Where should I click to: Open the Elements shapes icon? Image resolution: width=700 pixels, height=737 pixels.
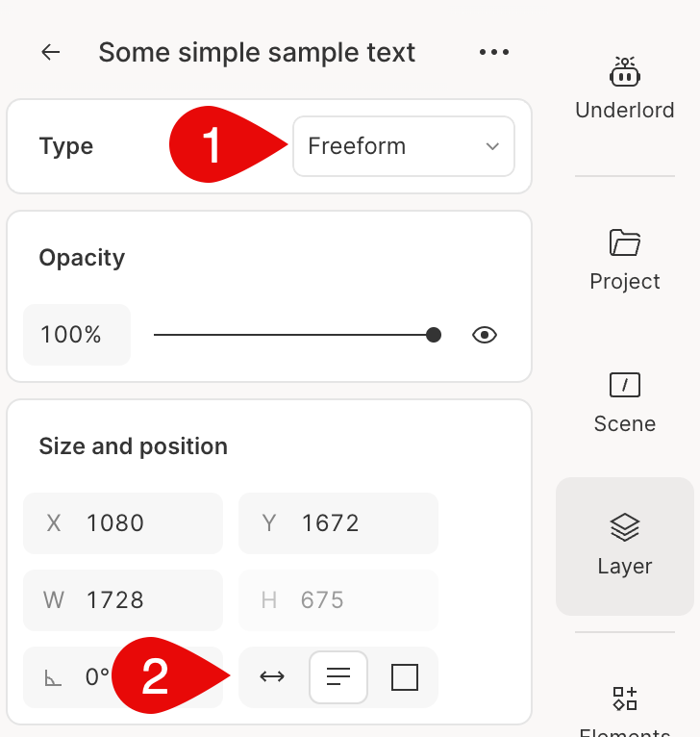click(x=624, y=699)
